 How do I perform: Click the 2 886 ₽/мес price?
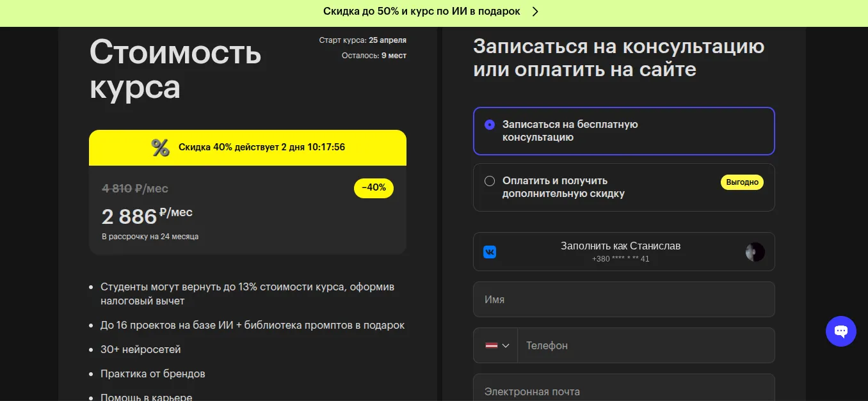tap(147, 216)
